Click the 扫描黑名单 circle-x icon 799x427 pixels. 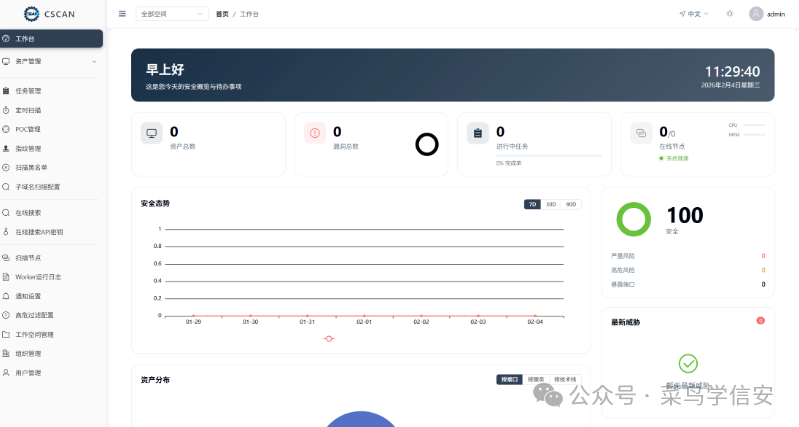click(6, 168)
